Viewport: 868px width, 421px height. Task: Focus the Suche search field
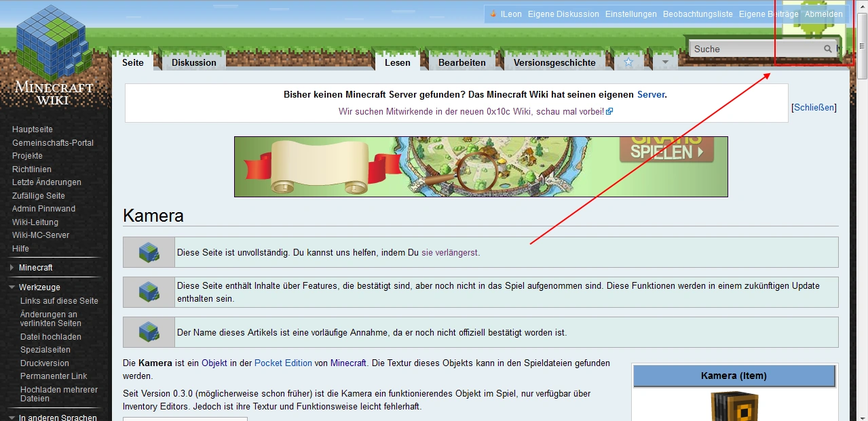[757, 49]
